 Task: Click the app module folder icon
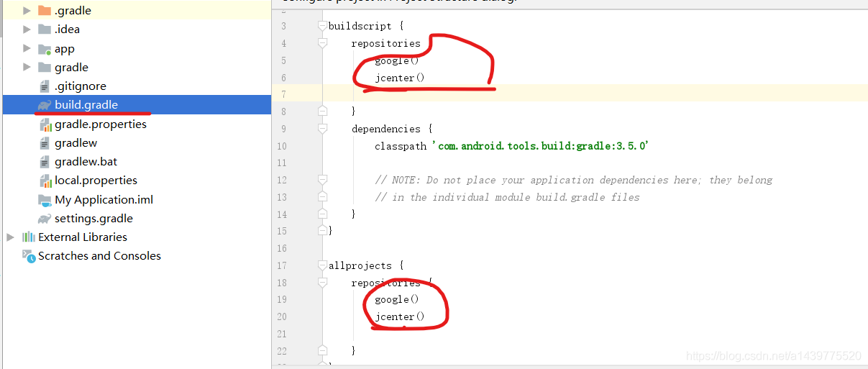45,49
